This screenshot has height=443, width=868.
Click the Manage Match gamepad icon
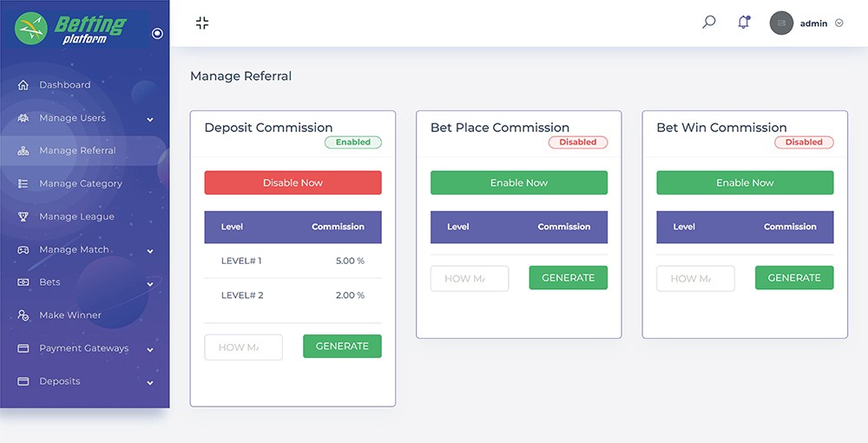pos(23,250)
